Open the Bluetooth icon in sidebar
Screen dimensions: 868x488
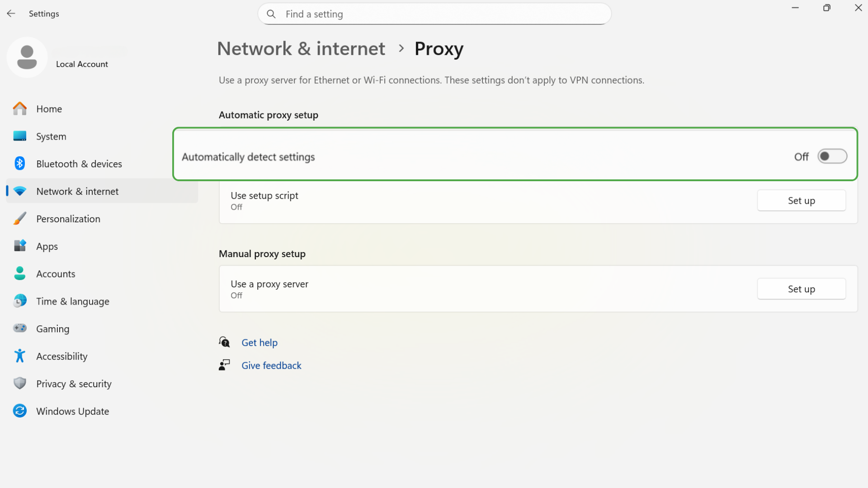tap(20, 164)
